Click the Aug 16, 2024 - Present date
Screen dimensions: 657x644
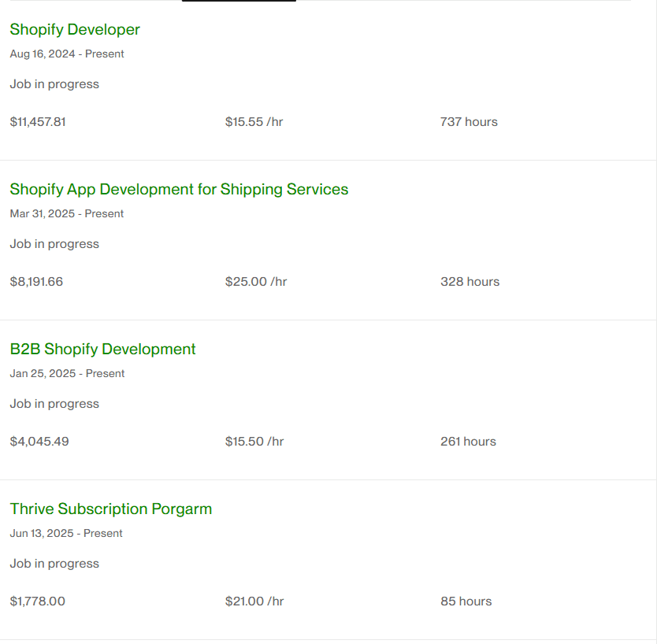coord(67,54)
